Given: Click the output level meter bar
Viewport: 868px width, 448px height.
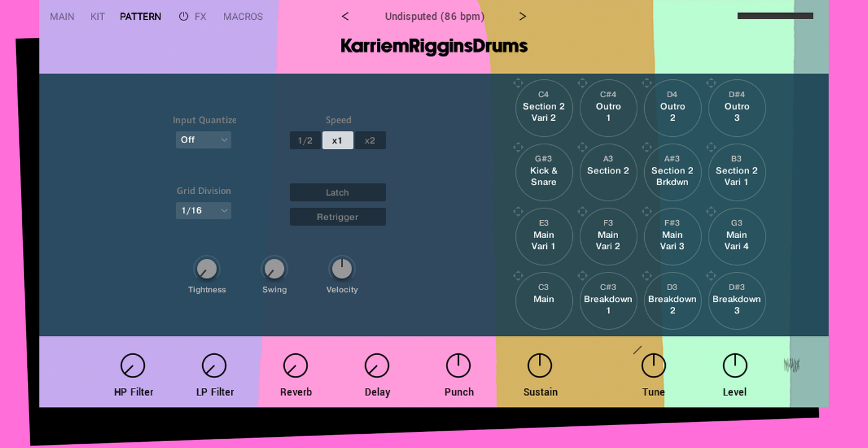Looking at the screenshot, I should 775,16.
